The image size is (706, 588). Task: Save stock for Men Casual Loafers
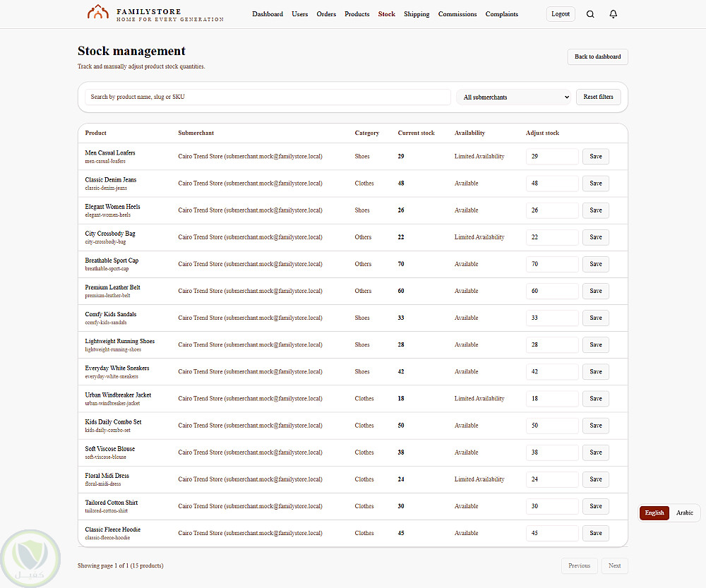[x=596, y=156]
